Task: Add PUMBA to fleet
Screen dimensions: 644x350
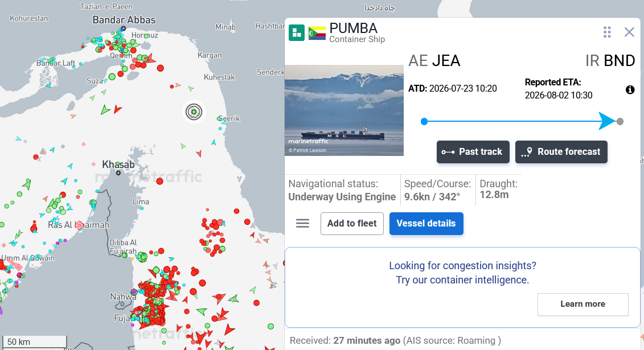Action: tap(352, 223)
